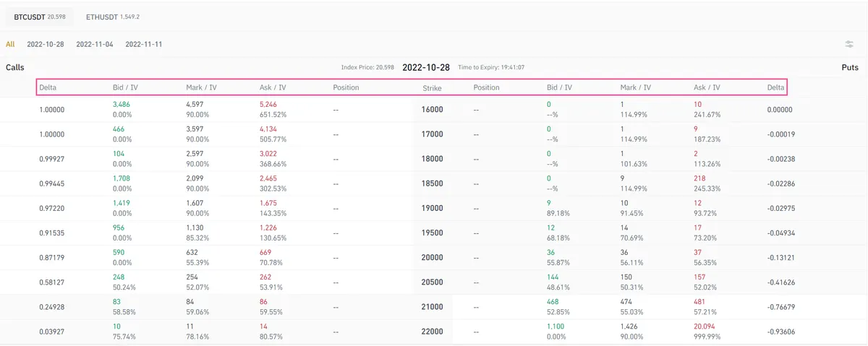This screenshot has height=346, width=868.
Task: Click the 20500 strike row
Action: point(433,282)
